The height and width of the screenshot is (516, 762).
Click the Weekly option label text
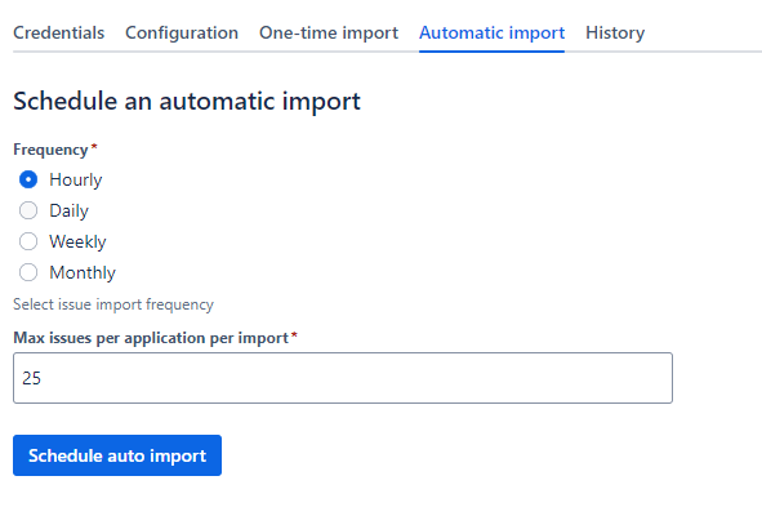click(77, 242)
